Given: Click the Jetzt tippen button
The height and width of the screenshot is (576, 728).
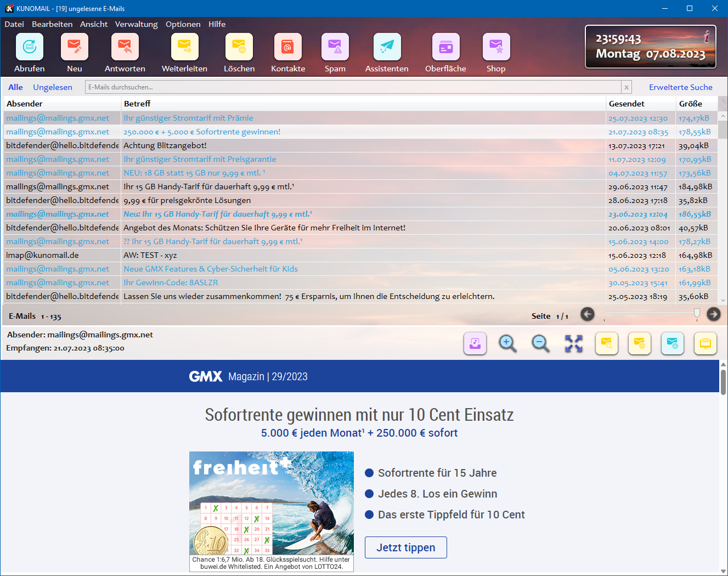Looking at the screenshot, I should pos(406,547).
